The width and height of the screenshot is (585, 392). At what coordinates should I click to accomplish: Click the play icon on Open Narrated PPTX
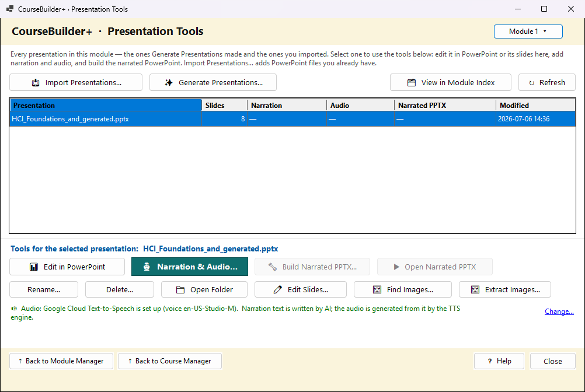point(396,267)
